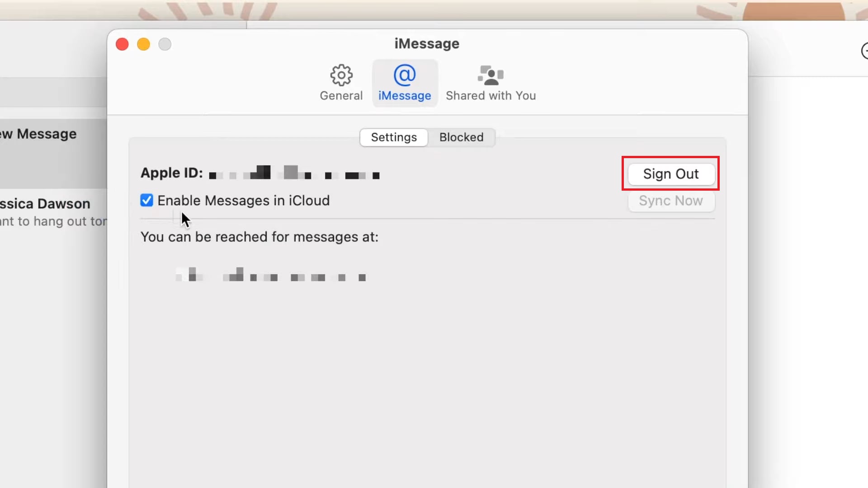Switch to the Settings segment
The image size is (868, 488).
[x=394, y=137]
